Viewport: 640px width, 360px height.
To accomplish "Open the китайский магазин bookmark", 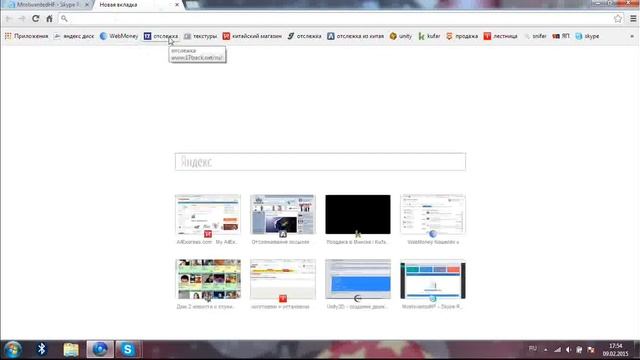I will point(252,36).
